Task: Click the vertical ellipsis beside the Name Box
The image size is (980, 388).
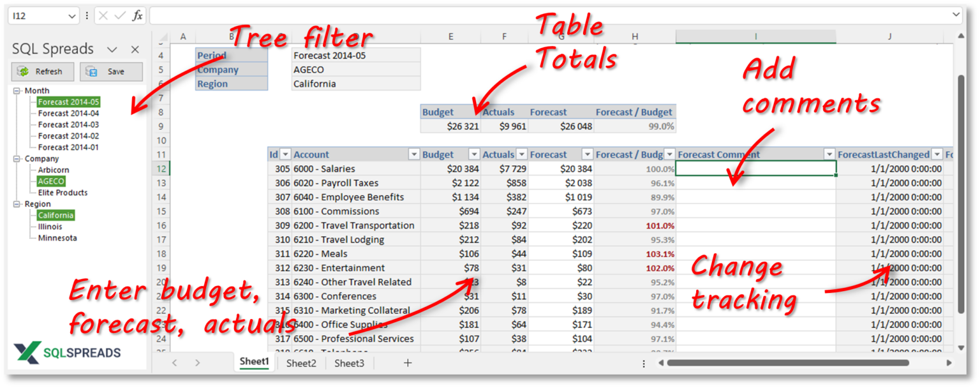Action: (87, 14)
